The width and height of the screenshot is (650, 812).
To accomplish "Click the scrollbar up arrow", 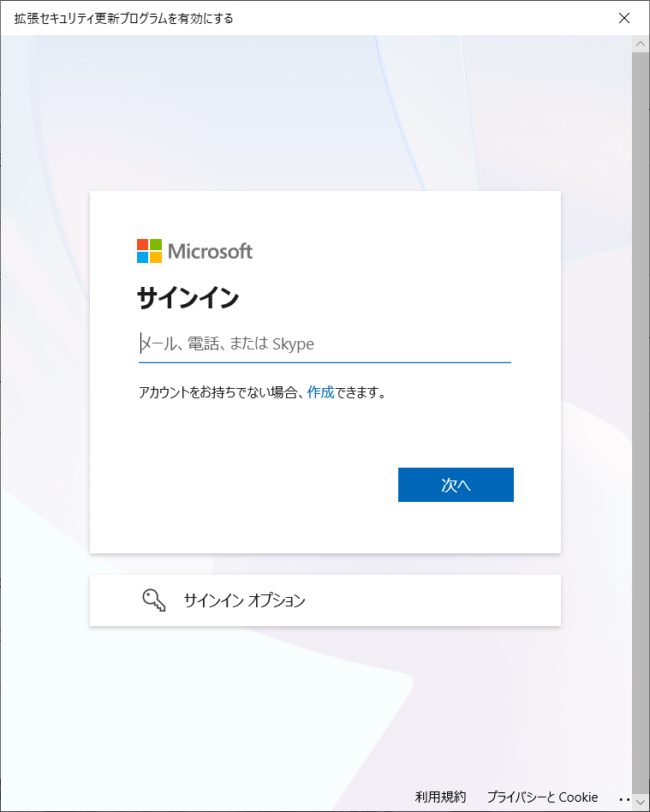I will pos(641,44).
